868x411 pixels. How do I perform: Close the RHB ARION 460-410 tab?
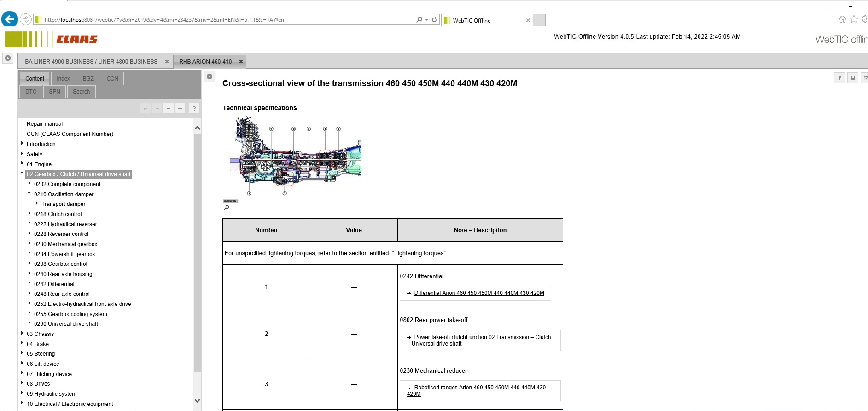(241, 62)
